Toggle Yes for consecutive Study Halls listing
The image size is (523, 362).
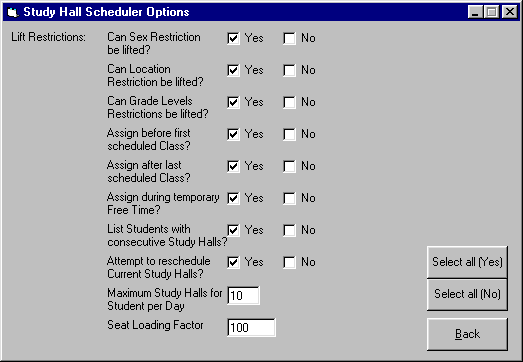pyautogui.click(x=233, y=231)
